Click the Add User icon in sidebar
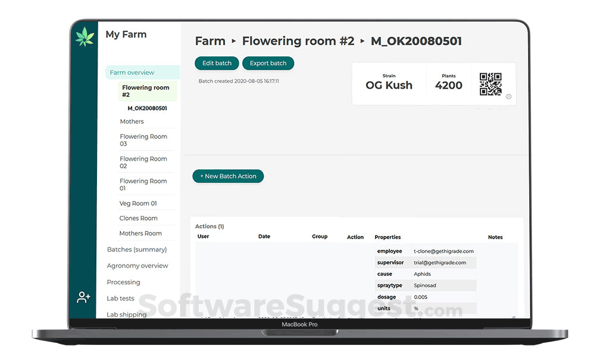The height and width of the screenshot is (364, 600). [x=83, y=297]
